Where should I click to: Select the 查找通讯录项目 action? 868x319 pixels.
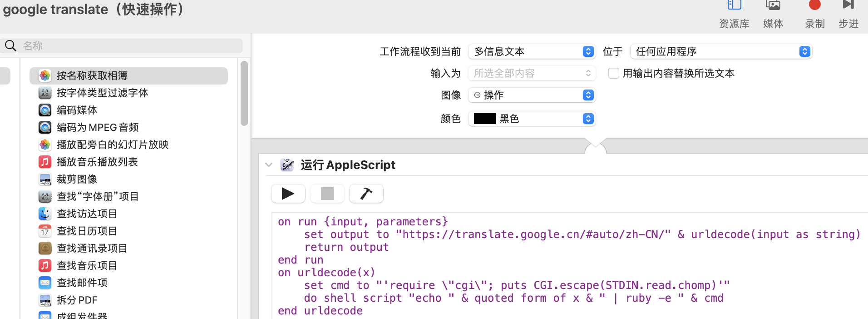point(128,249)
